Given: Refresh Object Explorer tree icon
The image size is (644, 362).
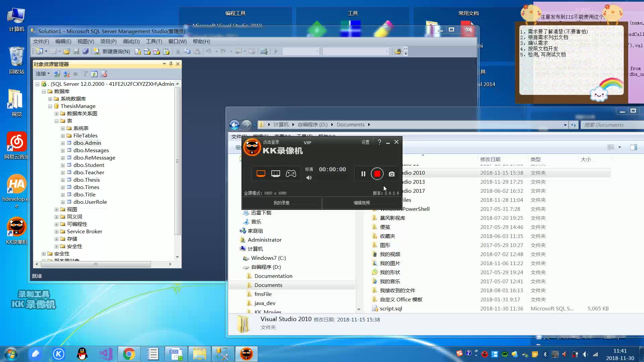Looking at the screenshot, I should pyautogui.click(x=94, y=74).
